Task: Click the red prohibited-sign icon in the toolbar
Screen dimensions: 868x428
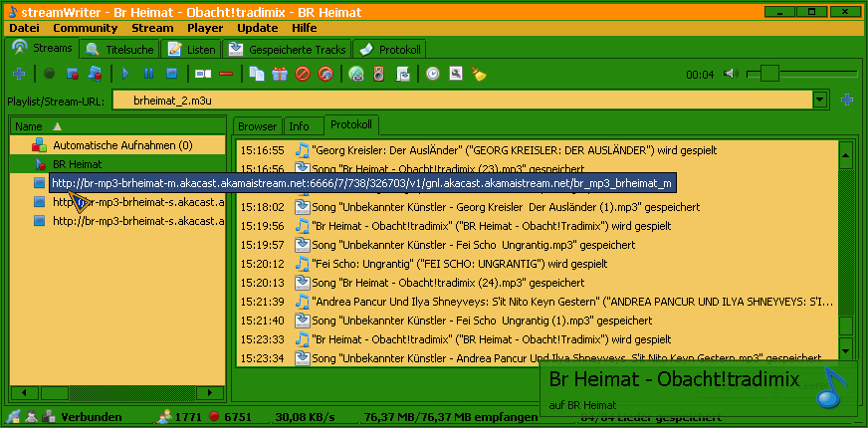Action: (303, 74)
